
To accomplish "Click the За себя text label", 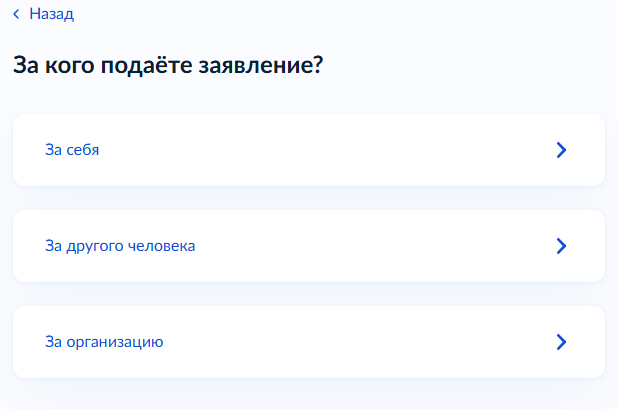I will coord(72,150).
